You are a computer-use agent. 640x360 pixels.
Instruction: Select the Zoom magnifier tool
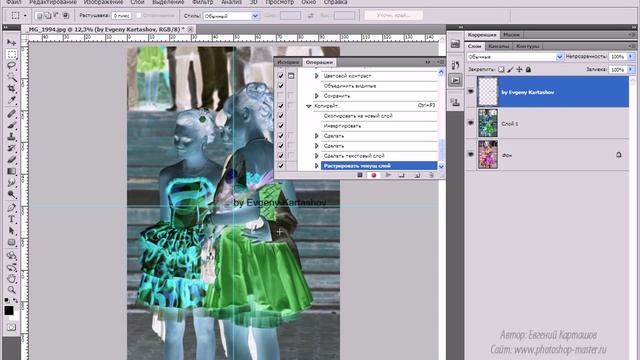point(11,290)
